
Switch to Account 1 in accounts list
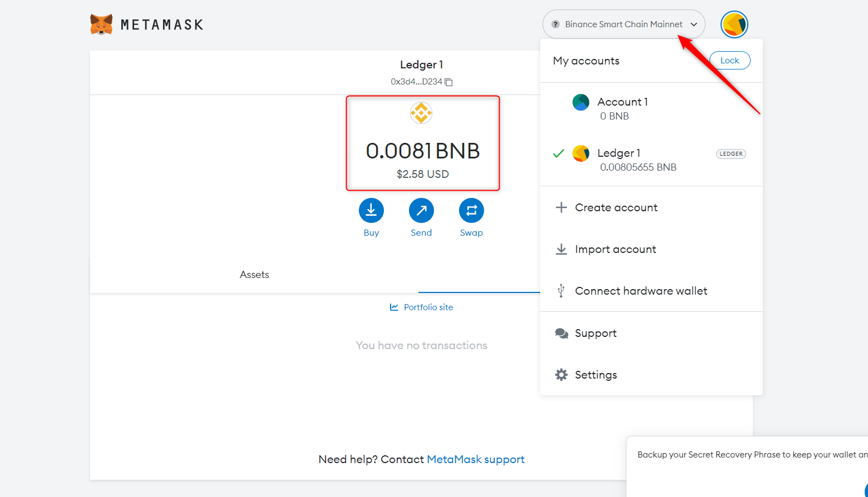pos(622,108)
